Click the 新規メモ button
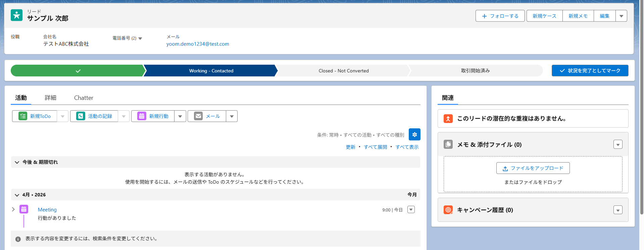This screenshot has width=644, height=250. click(578, 16)
